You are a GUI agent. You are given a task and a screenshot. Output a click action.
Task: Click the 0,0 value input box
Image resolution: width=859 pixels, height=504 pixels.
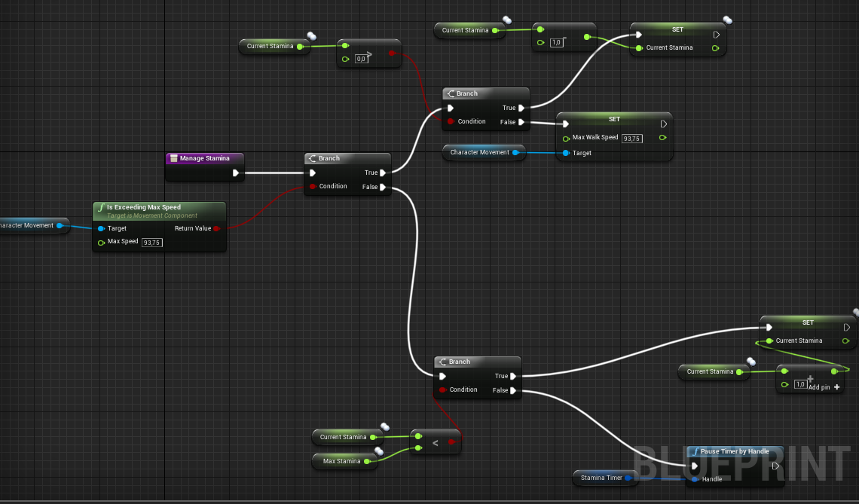(361, 59)
